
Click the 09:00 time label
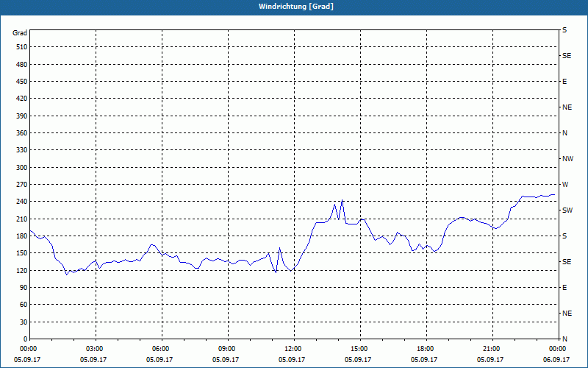[x=228, y=349]
